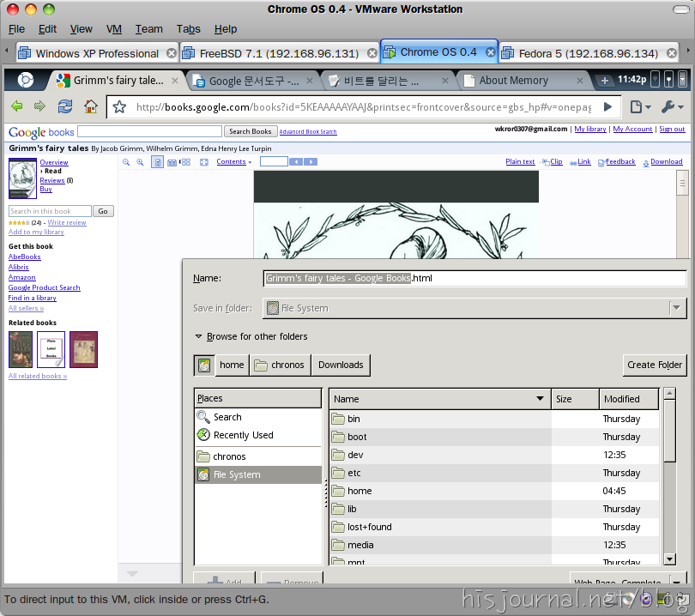
Task: Click the Create Folder button
Action: tap(654, 365)
